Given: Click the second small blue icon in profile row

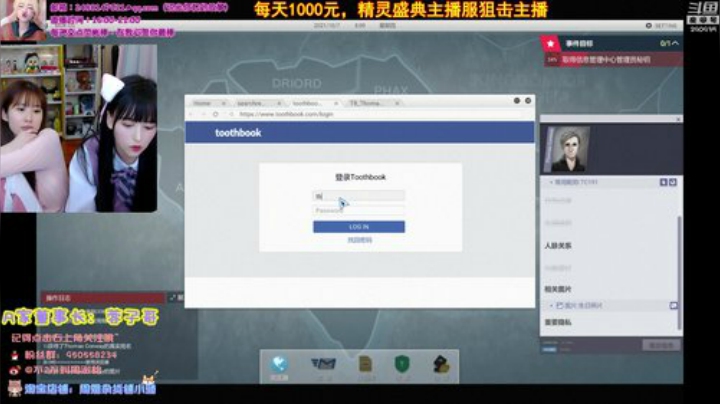Looking at the screenshot, I should coord(673,182).
